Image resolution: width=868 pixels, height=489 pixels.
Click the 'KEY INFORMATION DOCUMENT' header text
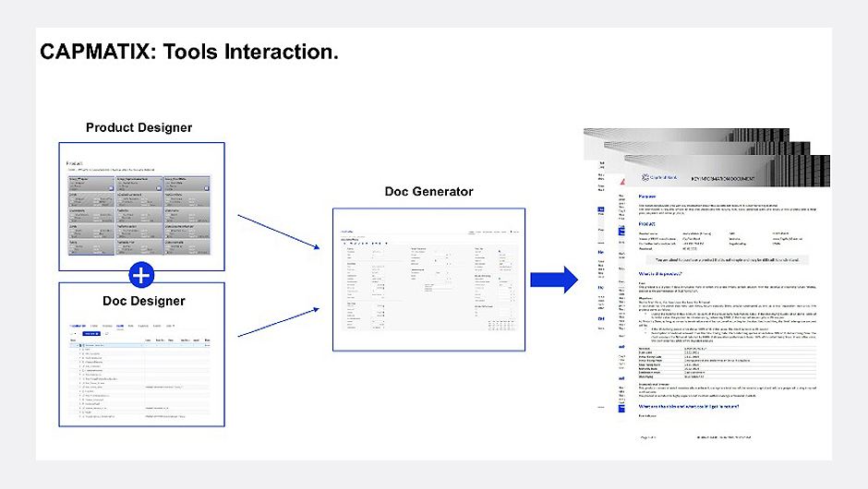coord(722,179)
